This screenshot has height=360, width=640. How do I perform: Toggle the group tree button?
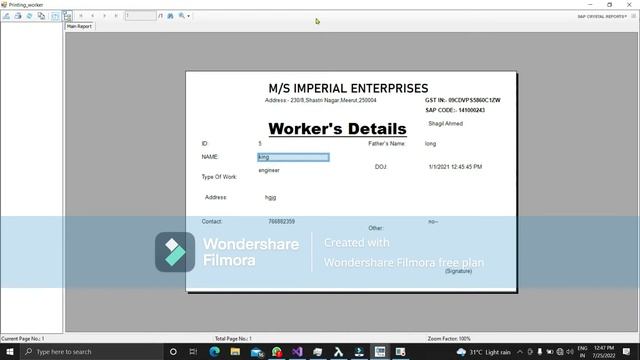pyautogui.click(x=67, y=16)
